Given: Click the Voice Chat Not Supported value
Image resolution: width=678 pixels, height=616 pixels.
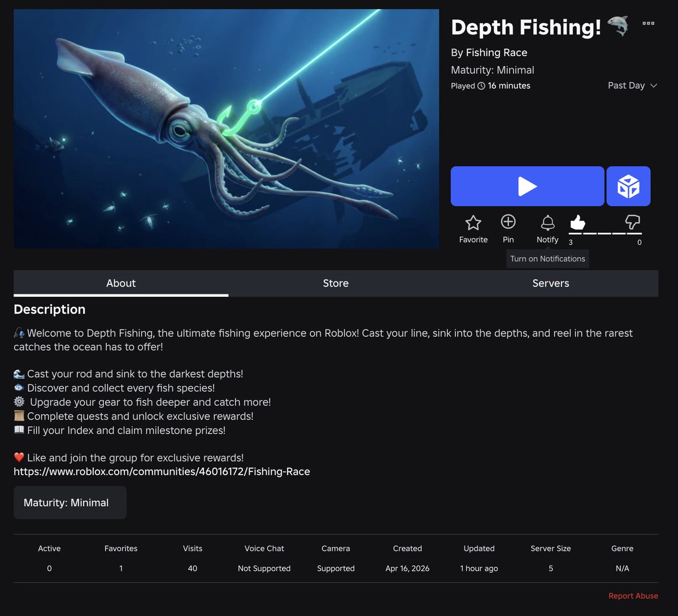Looking at the screenshot, I should [x=264, y=569].
